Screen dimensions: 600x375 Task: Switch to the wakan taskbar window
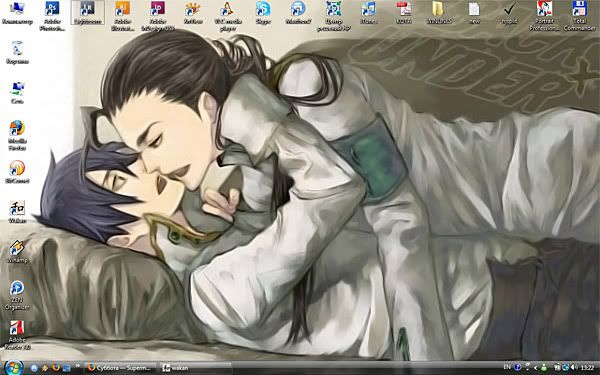coord(195,368)
